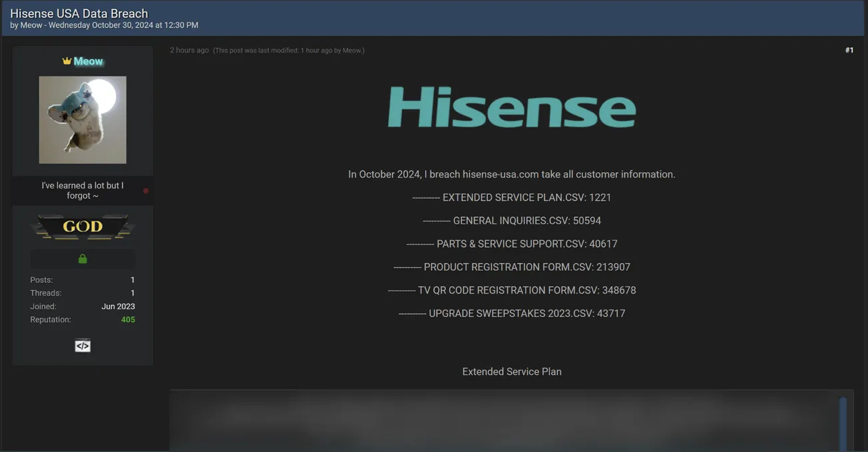Click the TV QR CODE REGISTRATION FORM.CSV line
This screenshot has height=452, width=868.
(512, 290)
